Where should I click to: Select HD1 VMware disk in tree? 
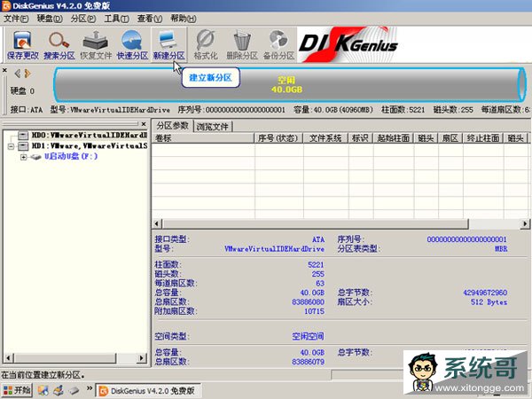click(90, 146)
